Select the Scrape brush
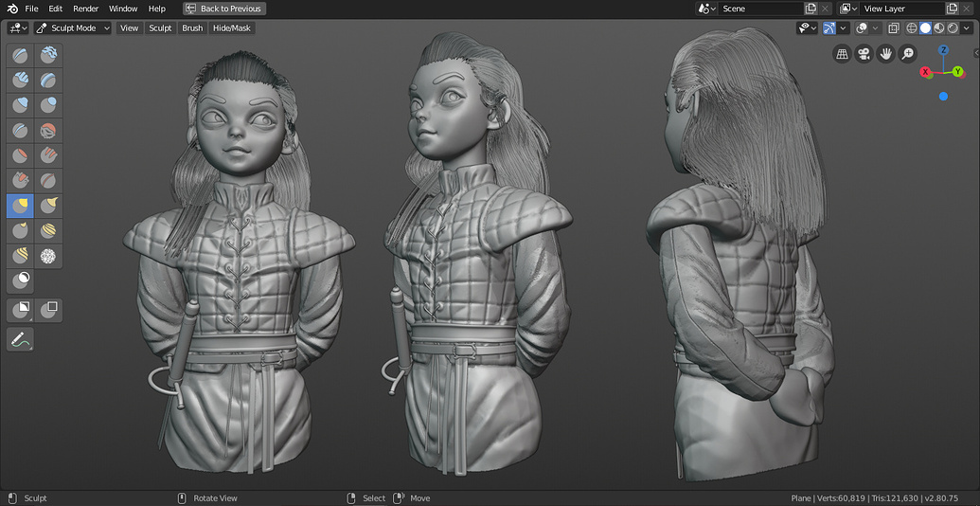980x506 pixels. (20, 181)
